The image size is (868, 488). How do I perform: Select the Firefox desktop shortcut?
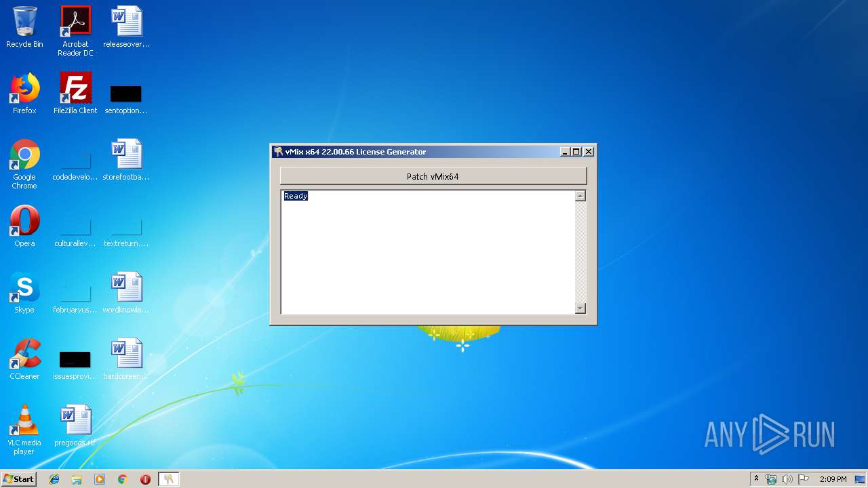24,94
